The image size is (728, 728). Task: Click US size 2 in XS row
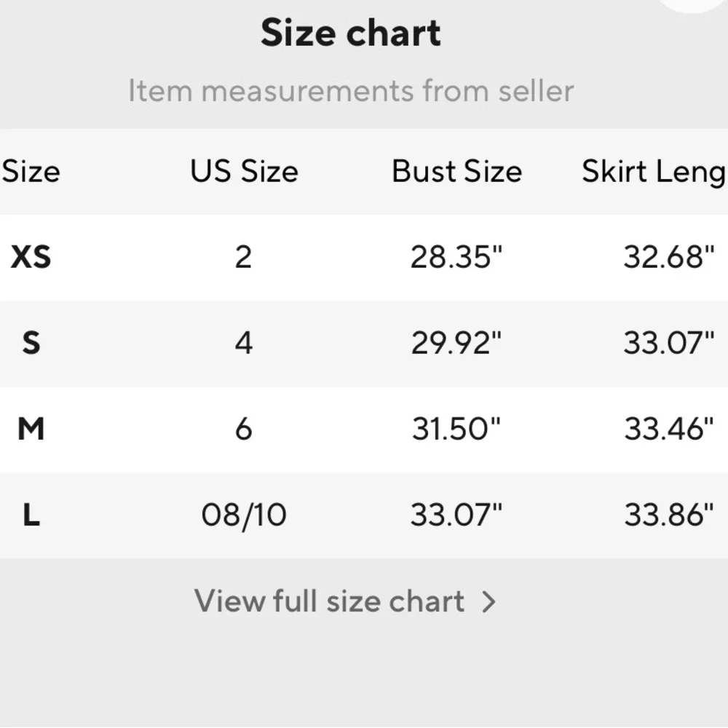pyautogui.click(x=244, y=257)
